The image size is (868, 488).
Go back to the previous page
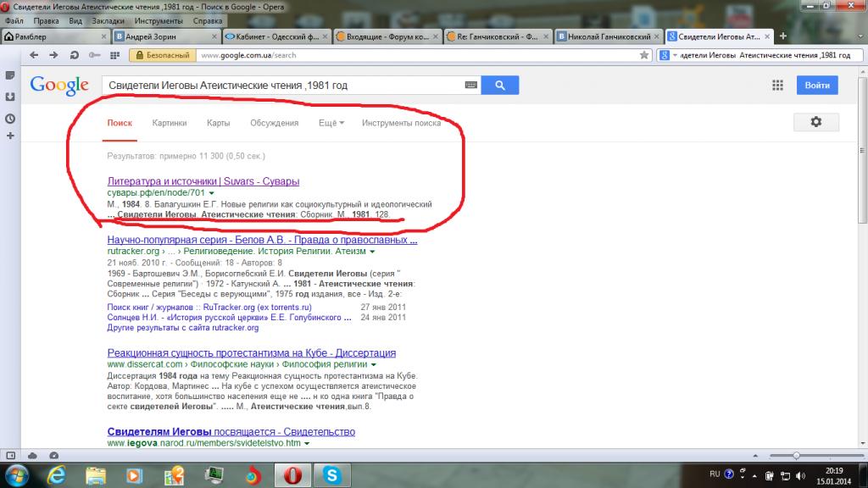[34, 55]
